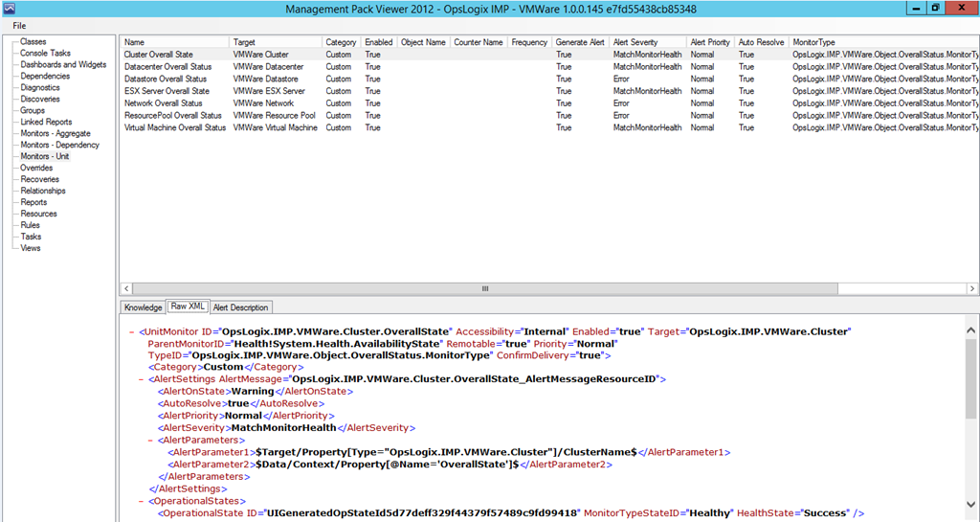
Task: Collapse the UnitMonitor XML node
Action: point(131,331)
